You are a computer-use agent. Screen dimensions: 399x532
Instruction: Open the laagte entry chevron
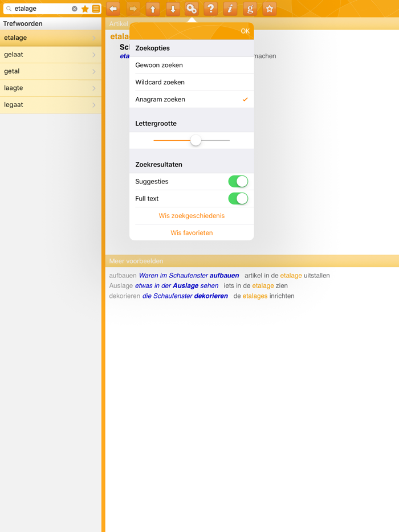94,88
